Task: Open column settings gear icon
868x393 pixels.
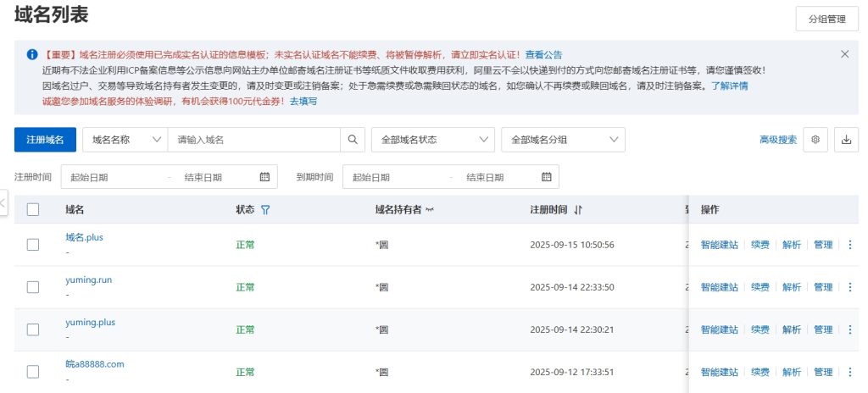Action: click(816, 140)
